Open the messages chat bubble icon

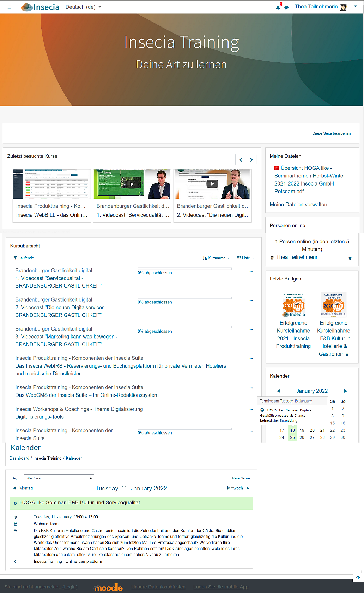point(286,7)
